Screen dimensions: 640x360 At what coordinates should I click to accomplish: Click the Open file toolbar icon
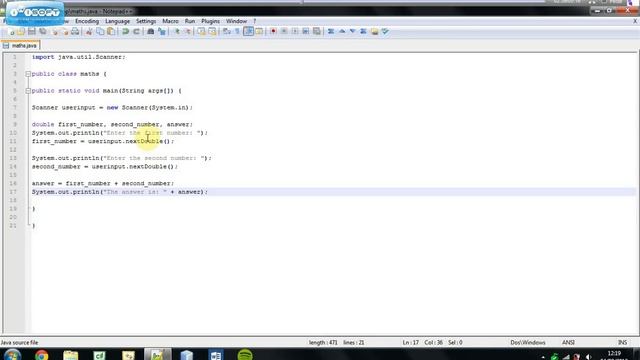(21, 31)
